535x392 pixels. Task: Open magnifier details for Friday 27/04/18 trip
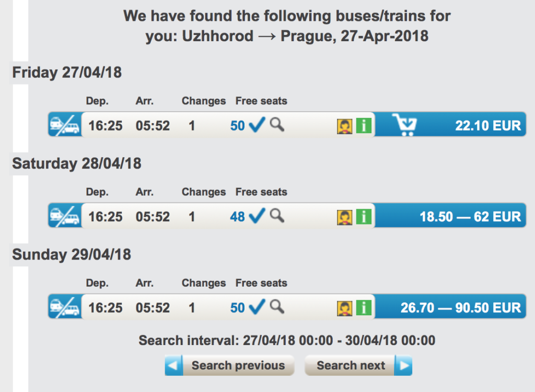(277, 125)
